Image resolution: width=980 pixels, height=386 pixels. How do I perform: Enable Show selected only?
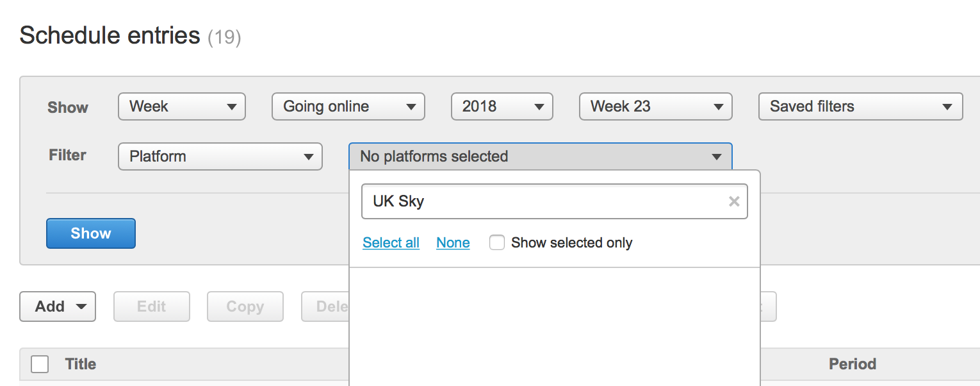(x=497, y=242)
